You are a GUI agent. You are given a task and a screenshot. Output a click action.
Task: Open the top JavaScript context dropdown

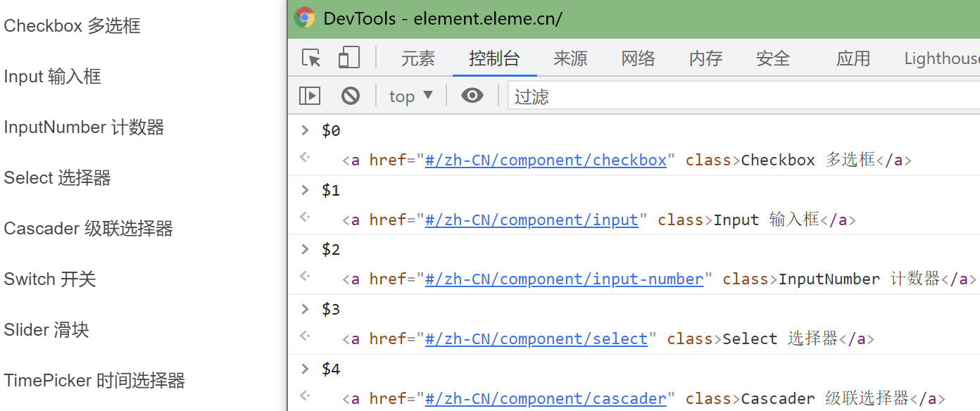(x=411, y=96)
